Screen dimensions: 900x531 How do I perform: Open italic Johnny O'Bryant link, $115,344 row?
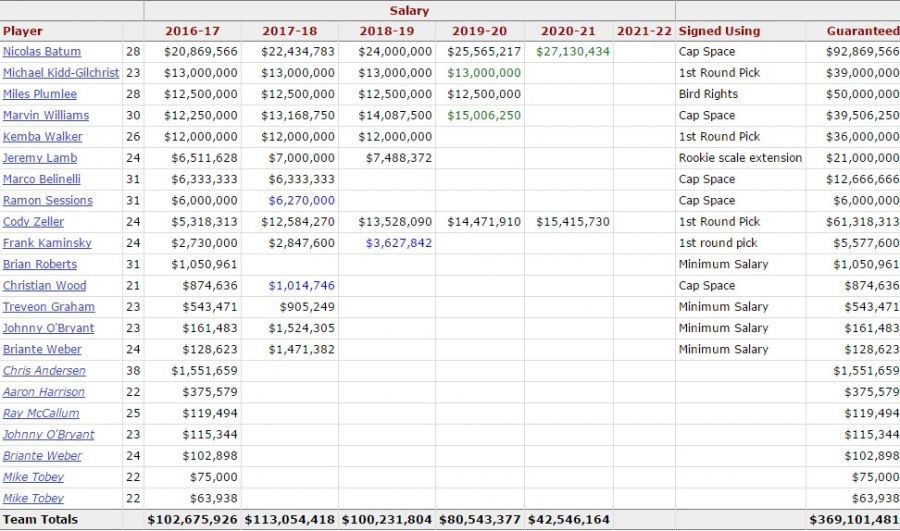click(x=48, y=434)
